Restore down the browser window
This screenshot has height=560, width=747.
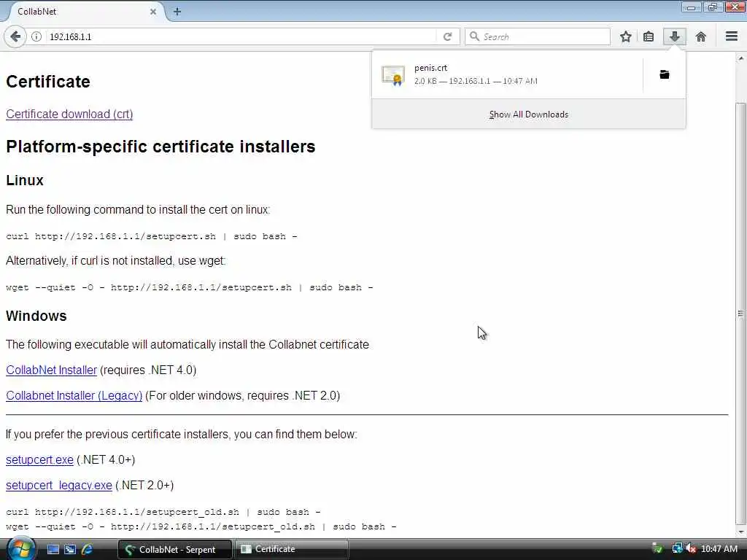[x=713, y=7]
